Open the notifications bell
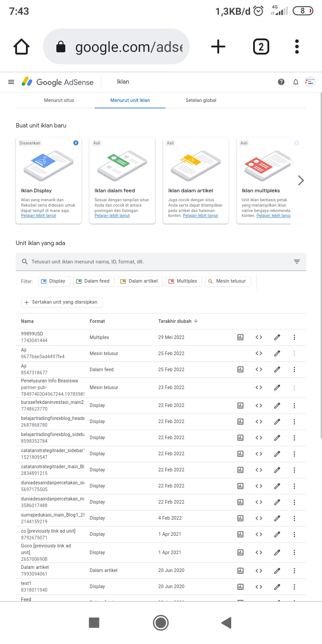Image resolution: width=322 pixels, height=644 pixels. (x=296, y=82)
